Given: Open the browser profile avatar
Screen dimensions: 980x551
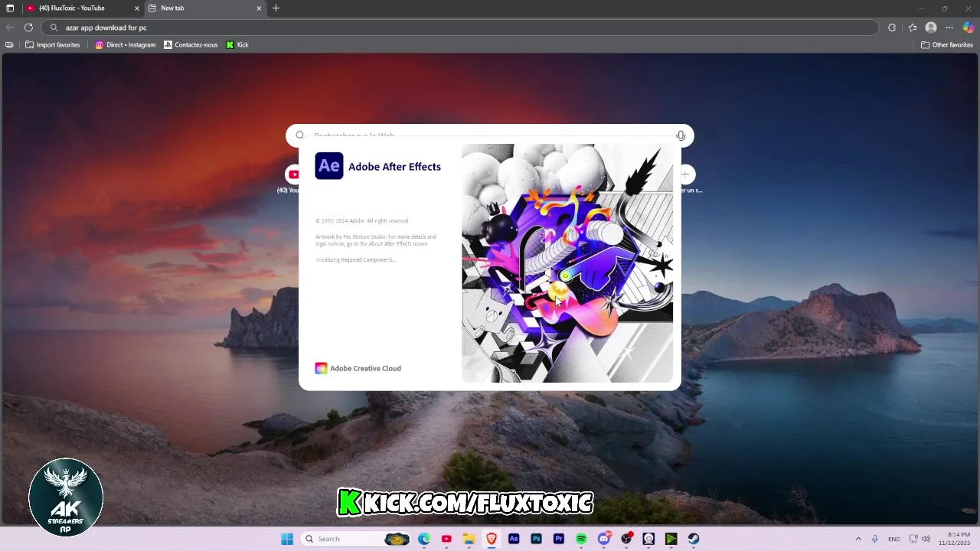Looking at the screenshot, I should pos(931,28).
